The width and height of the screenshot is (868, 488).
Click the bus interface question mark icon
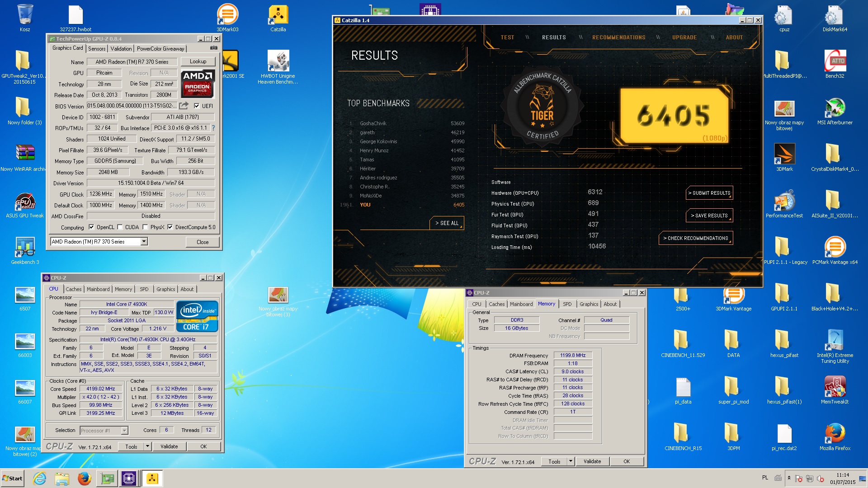[213, 128]
